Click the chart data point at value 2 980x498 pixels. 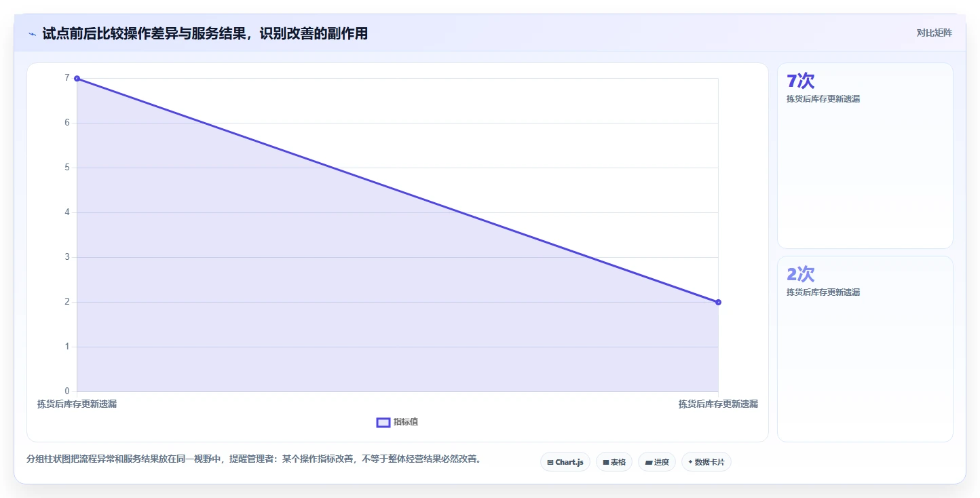coord(718,302)
